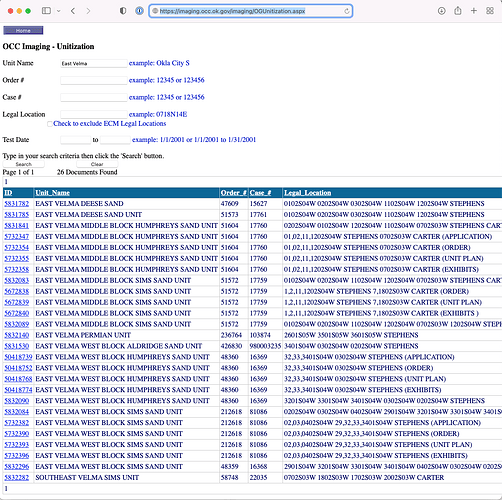Open document ID 50418739

pyautogui.click(x=18, y=357)
